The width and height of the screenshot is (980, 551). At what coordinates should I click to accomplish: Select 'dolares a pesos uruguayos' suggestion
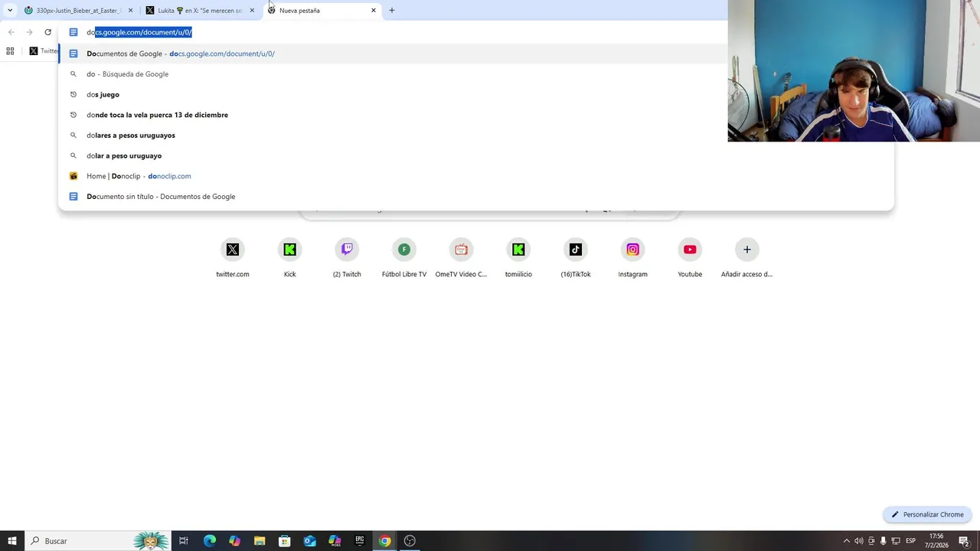(x=475, y=135)
